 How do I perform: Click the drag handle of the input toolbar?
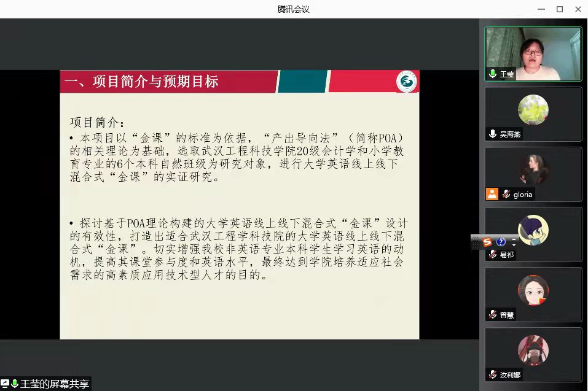point(476,242)
